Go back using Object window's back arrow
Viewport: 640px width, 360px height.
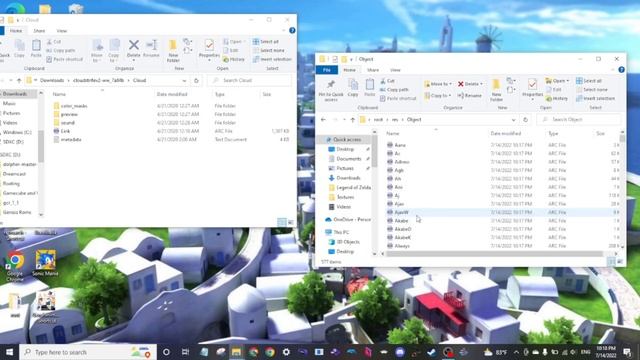pyautogui.click(x=323, y=120)
